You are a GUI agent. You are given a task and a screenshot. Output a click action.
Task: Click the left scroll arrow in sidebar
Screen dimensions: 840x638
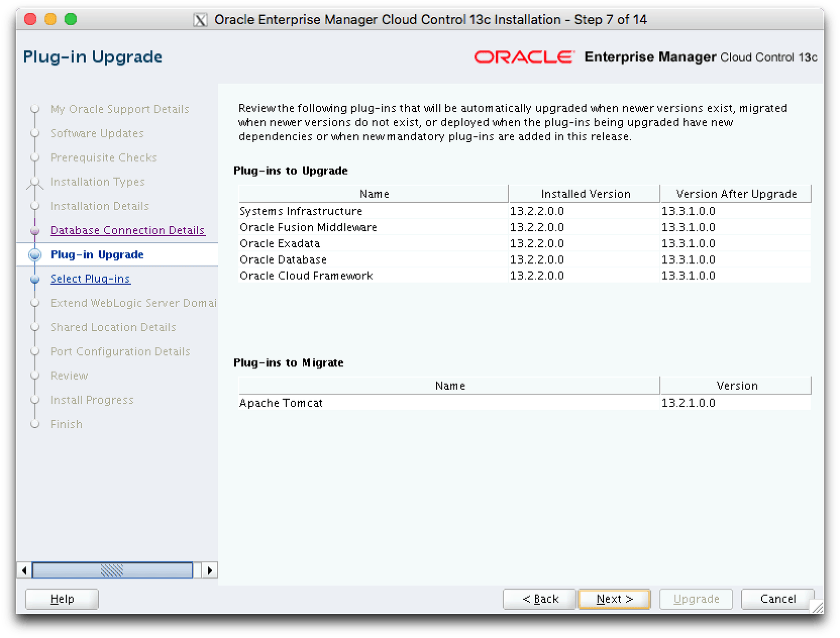[24, 570]
